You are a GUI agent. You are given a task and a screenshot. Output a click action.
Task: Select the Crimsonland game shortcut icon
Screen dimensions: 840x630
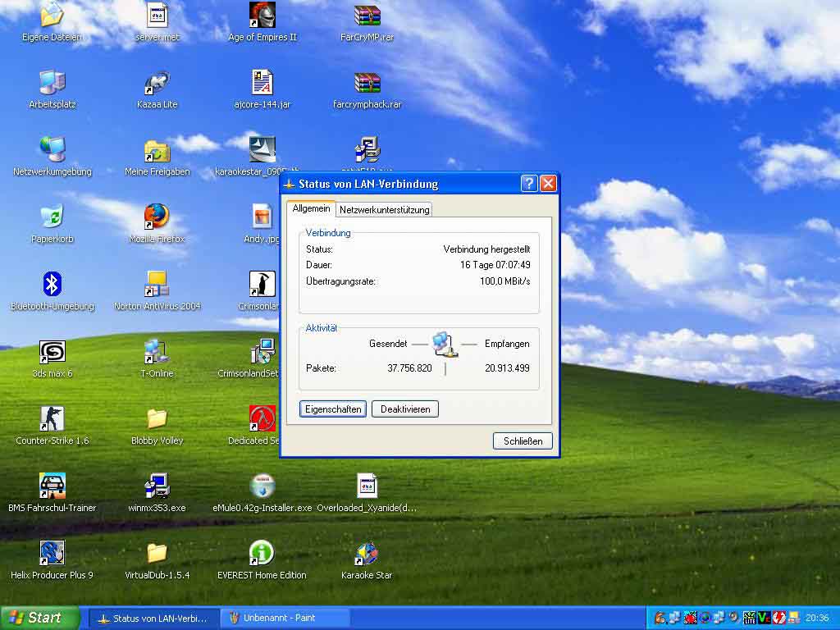262,291
